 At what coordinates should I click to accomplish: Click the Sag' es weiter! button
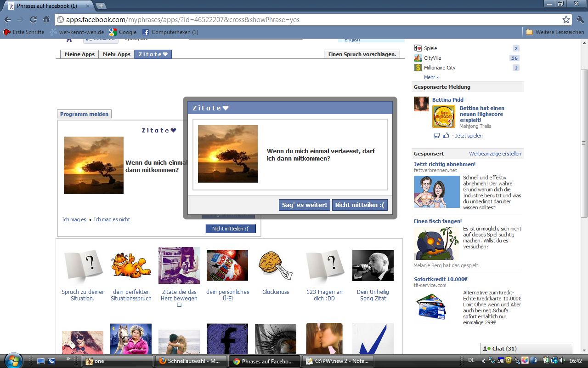304,205
